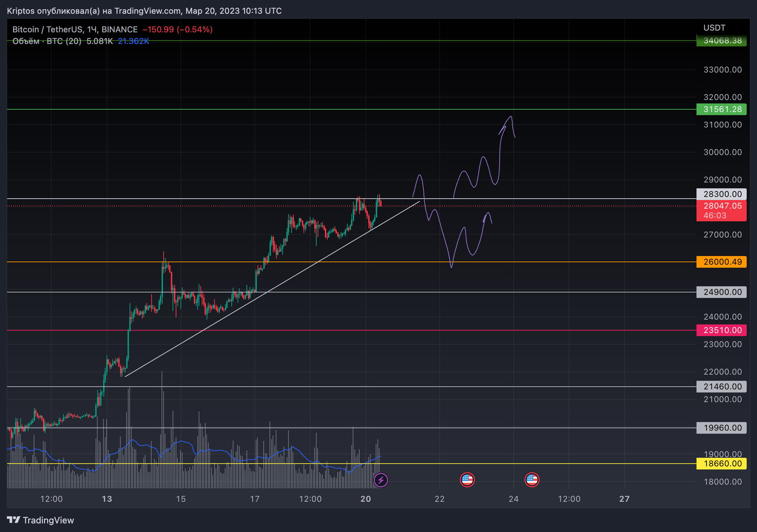Click the yellow 18660.00 price label
Screen dimensions: 757x532
point(721,464)
